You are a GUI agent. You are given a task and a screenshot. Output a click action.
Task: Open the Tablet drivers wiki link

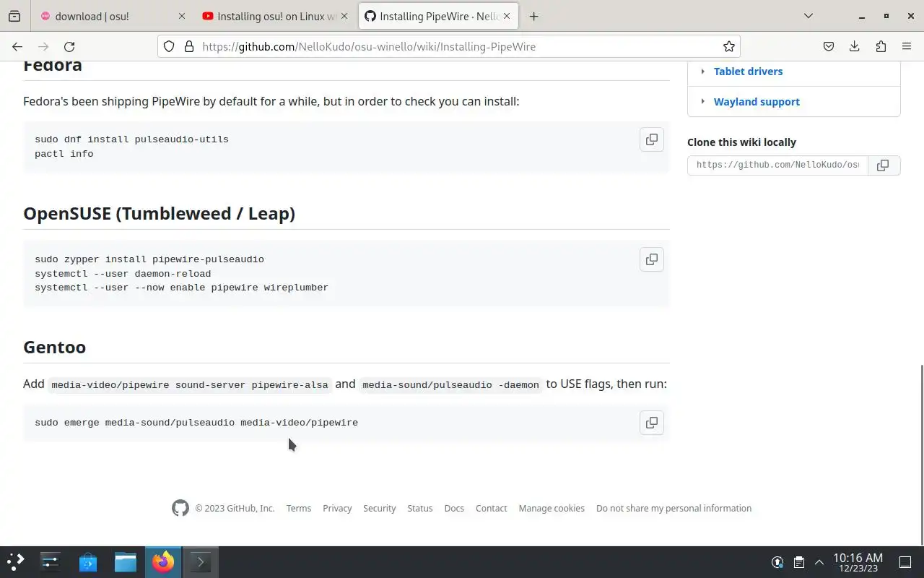[748, 72]
